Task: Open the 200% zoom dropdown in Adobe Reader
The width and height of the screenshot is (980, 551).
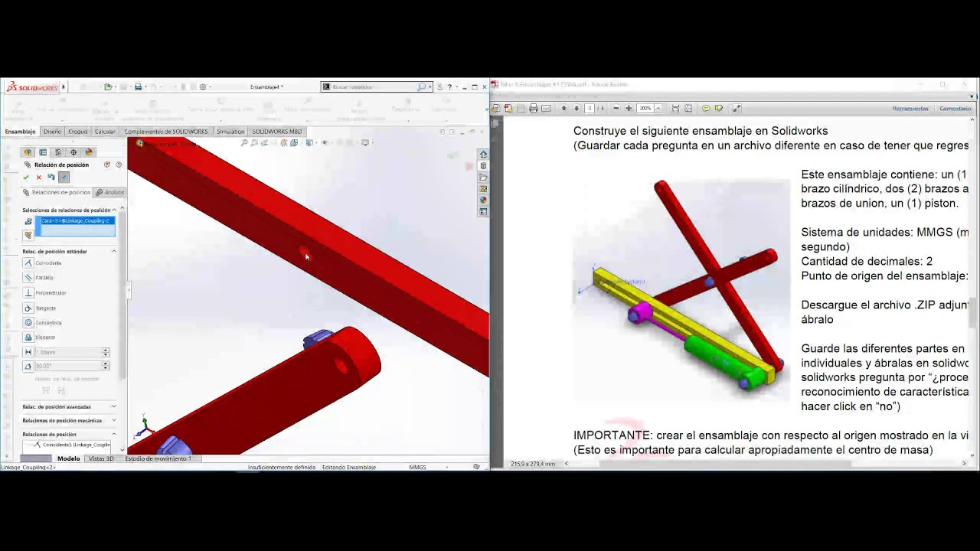Action: [658, 109]
